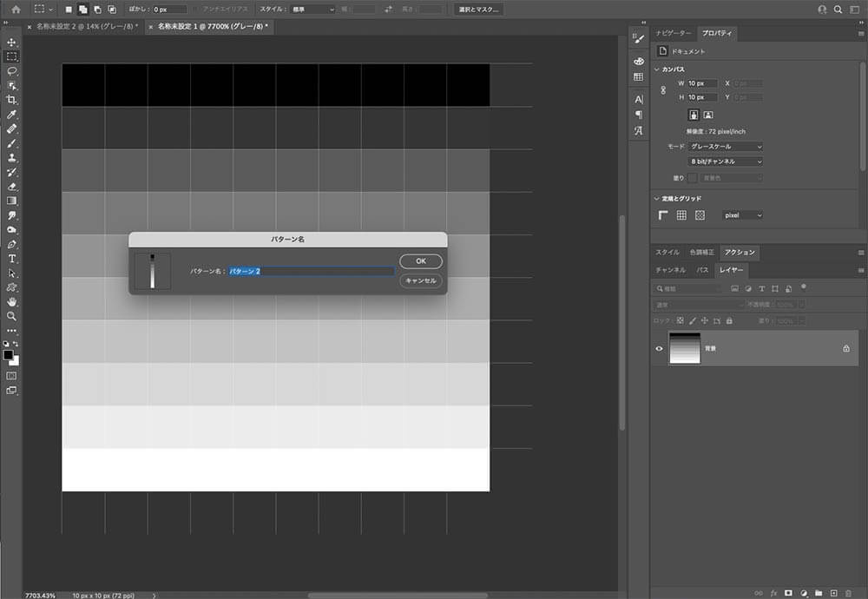Confirm pattern name with OK button
Image resolution: width=868 pixels, height=599 pixels.
click(x=421, y=261)
